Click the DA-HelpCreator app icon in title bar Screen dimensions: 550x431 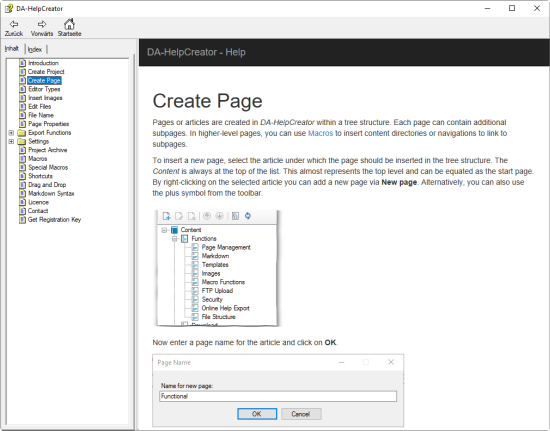(x=9, y=8)
